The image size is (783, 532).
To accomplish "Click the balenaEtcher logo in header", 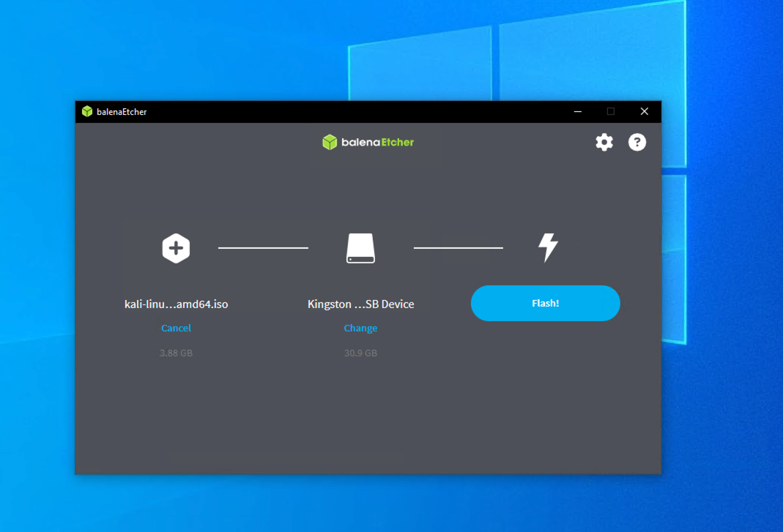I will [368, 142].
